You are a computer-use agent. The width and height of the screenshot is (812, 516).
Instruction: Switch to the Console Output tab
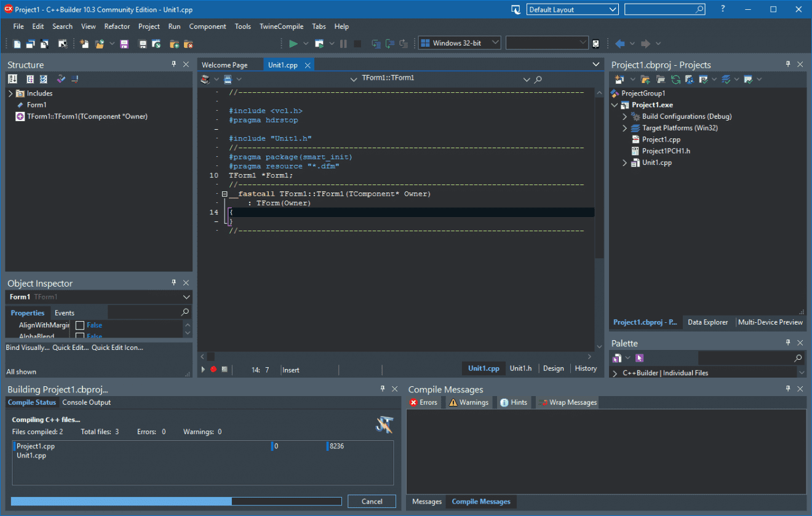pos(87,402)
